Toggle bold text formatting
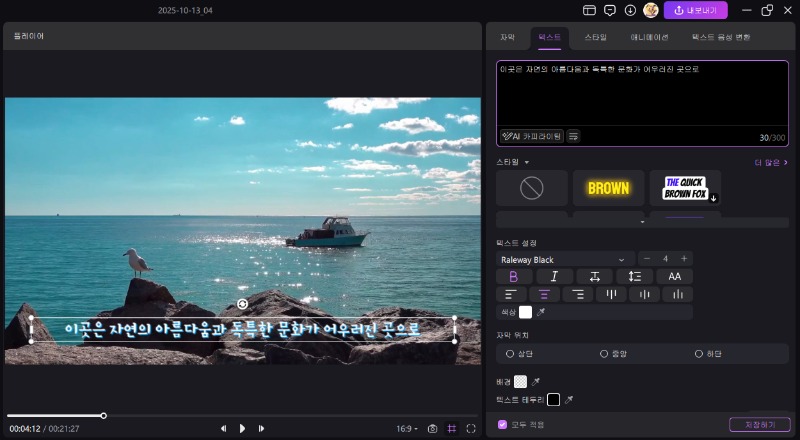Screen dimensions: 800x440 coord(514,277)
